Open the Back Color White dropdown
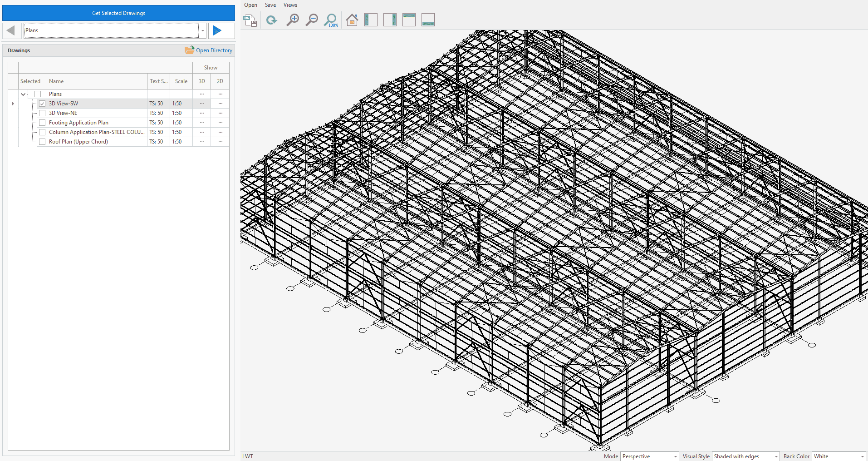Image resolution: width=868 pixels, height=461 pixels. tap(839, 456)
